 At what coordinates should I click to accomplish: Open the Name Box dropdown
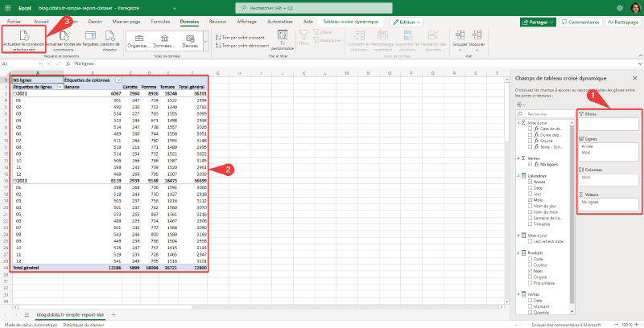(39, 64)
